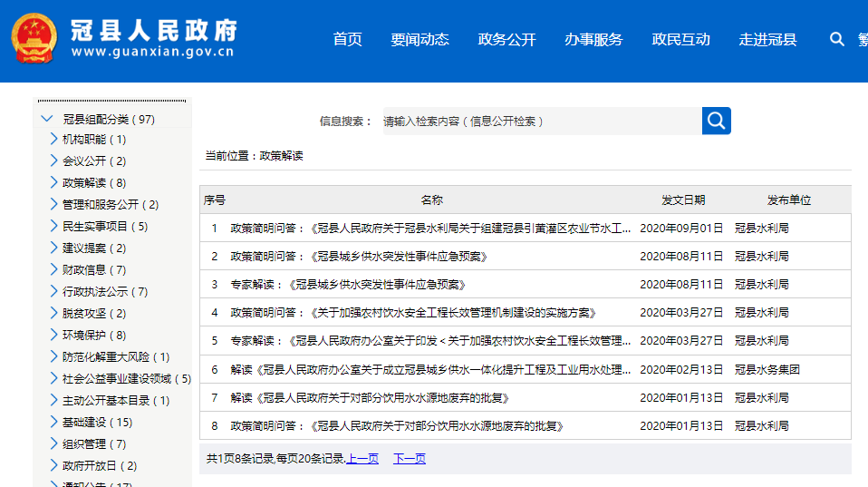Click the header search magnifier icon
Image resolution: width=868 pixels, height=487 pixels.
point(836,39)
